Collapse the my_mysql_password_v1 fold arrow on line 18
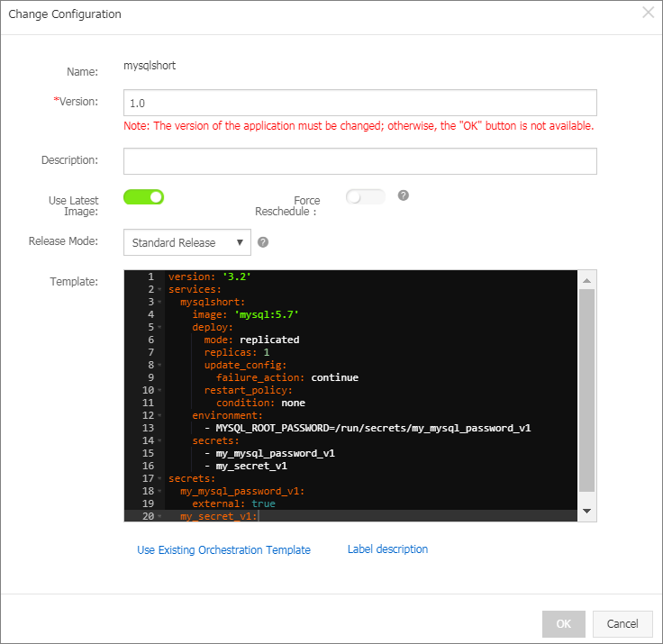 pos(159,492)
